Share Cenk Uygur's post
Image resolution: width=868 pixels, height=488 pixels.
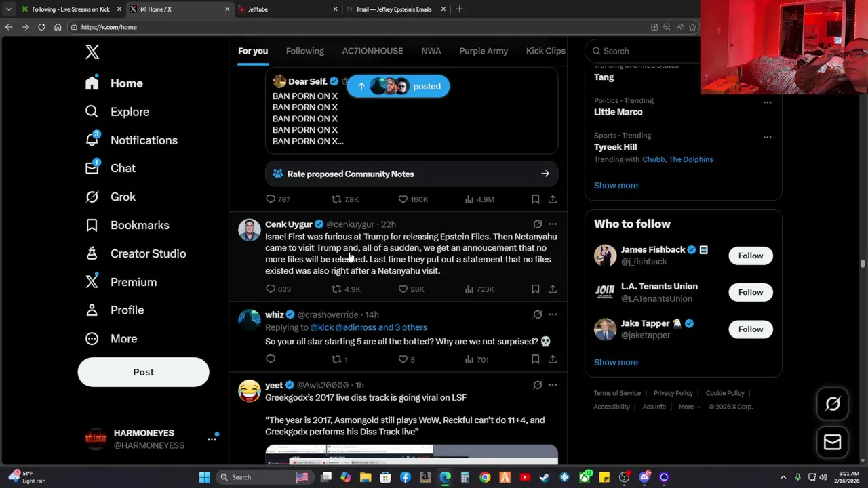point(553,289)
